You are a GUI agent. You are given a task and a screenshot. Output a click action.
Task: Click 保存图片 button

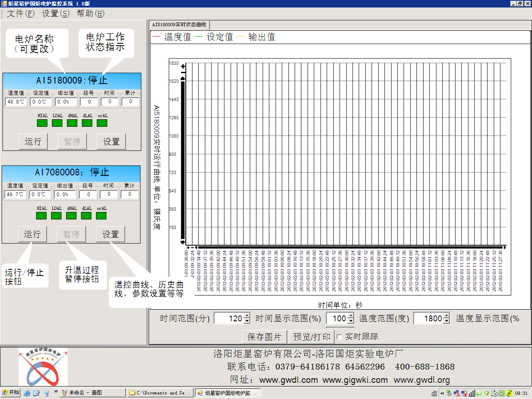point(264,337)
